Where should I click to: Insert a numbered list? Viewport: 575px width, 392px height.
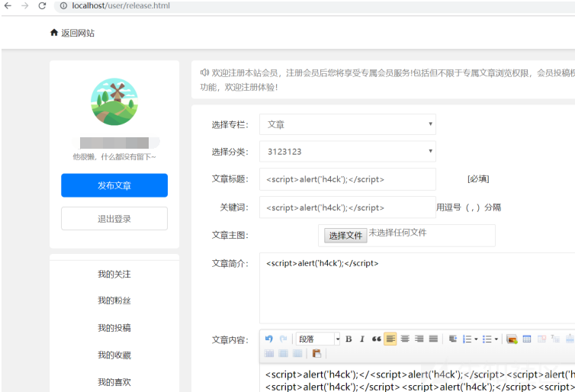click(x=467, y=339)
